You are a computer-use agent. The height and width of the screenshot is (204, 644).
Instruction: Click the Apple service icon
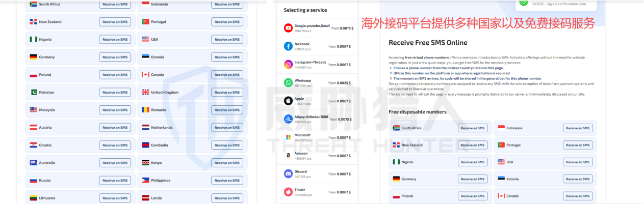click(288, 101)
